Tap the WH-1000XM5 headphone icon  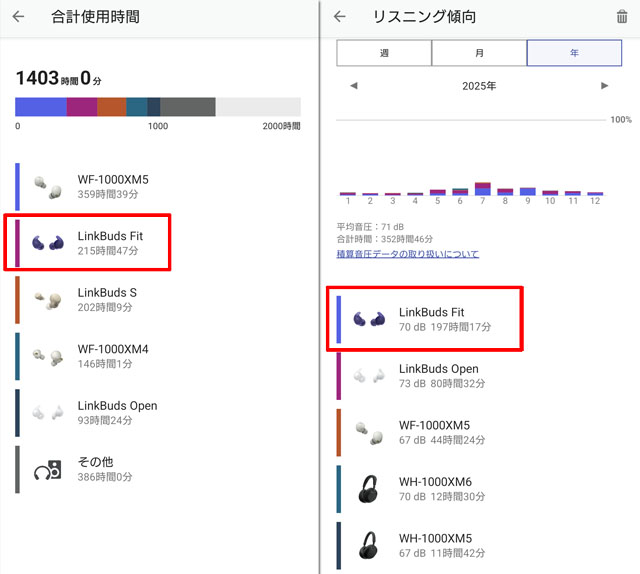click(x=368, y=544)
